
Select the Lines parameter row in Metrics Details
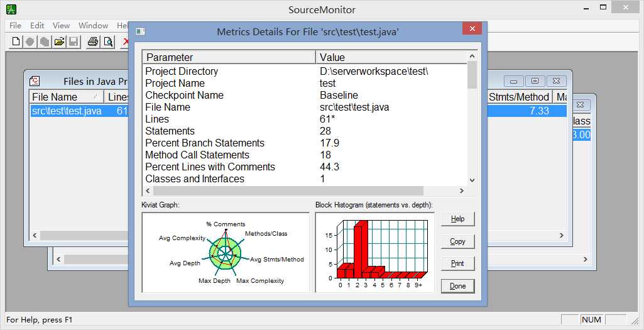157,119
